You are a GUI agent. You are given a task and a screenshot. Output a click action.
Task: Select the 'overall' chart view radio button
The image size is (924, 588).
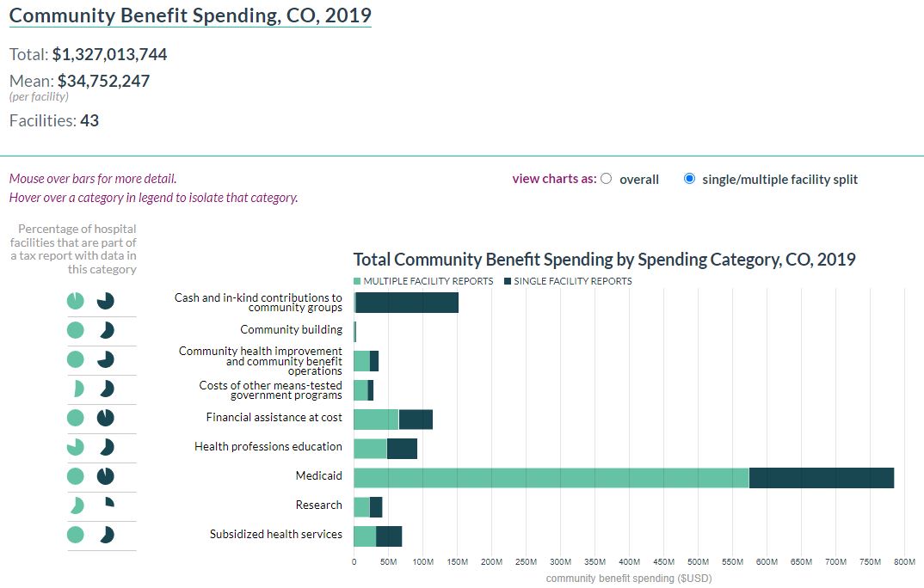(x=607, y=180)
